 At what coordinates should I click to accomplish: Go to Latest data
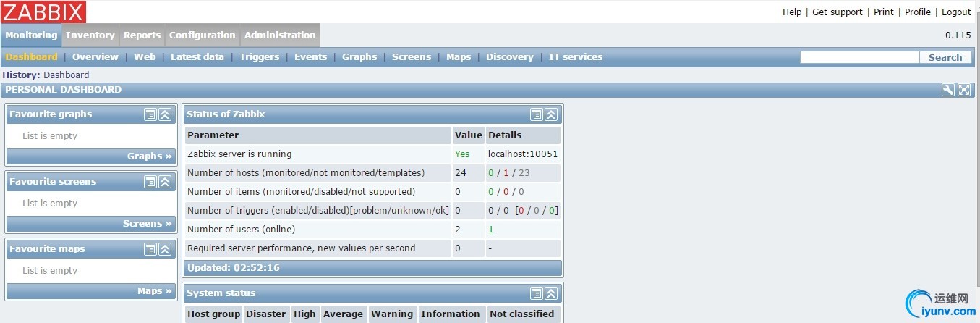(197, 56)
